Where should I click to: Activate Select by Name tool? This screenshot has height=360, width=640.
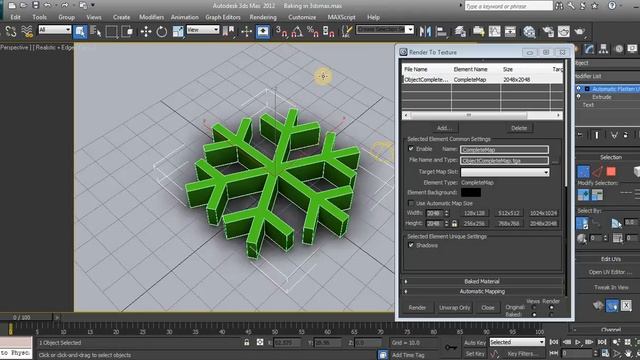96,31
